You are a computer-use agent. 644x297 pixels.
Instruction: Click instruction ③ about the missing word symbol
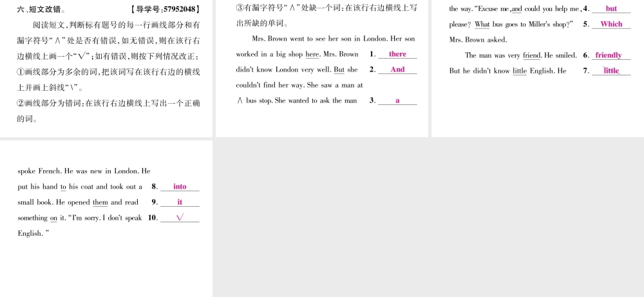(327, 15)
